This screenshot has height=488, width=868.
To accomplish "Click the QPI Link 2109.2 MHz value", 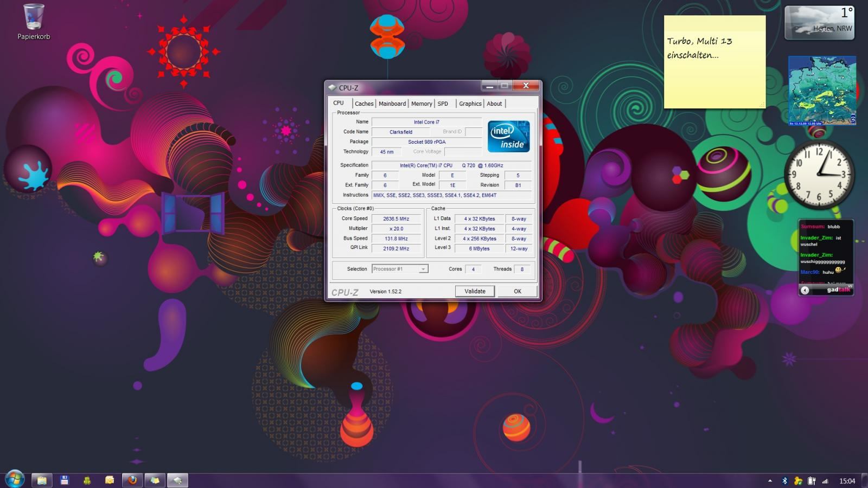I will (x=396, y=248).
